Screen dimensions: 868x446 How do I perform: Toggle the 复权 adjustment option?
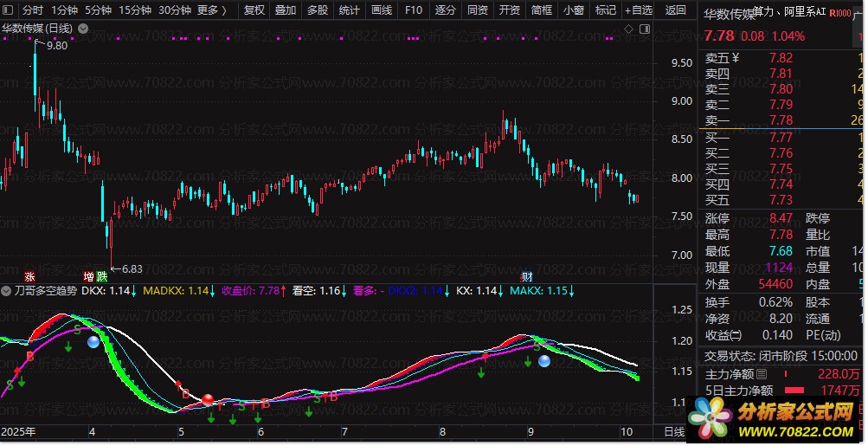(254, 10)
